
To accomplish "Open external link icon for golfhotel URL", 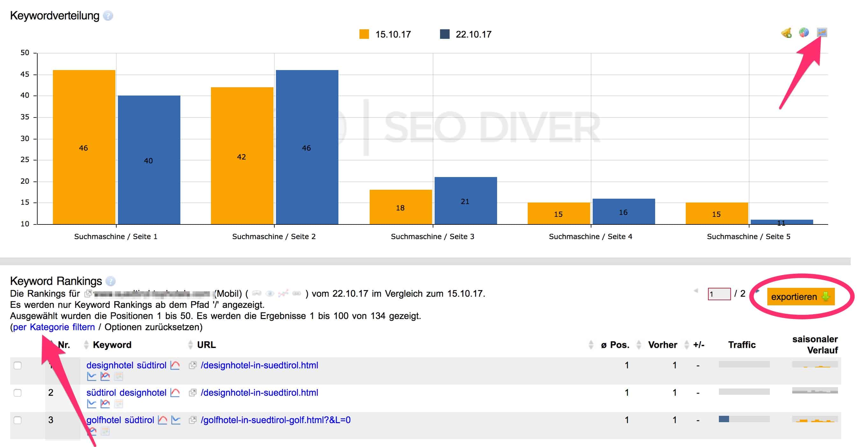I will (192, 420).
